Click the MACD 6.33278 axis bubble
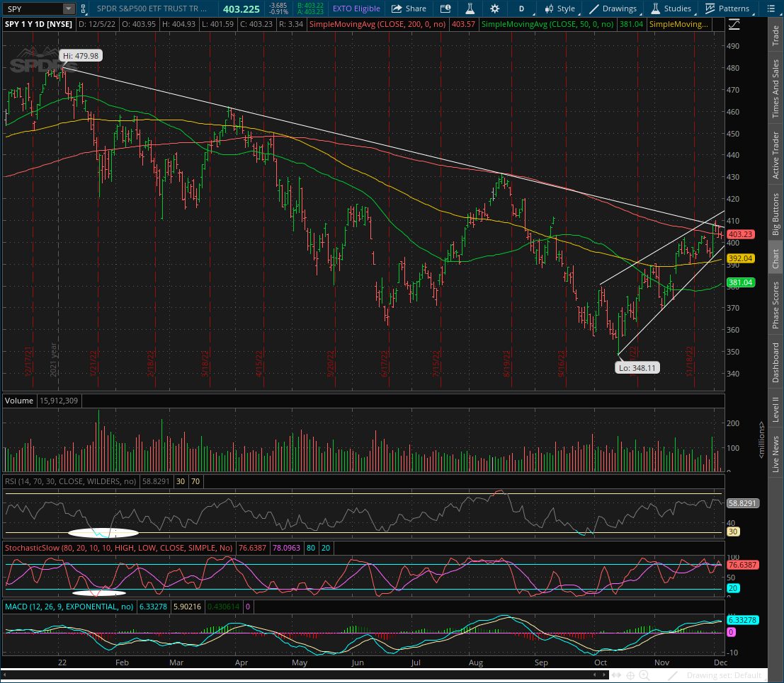This screenshot has width=784, height=683. (742, 620)
